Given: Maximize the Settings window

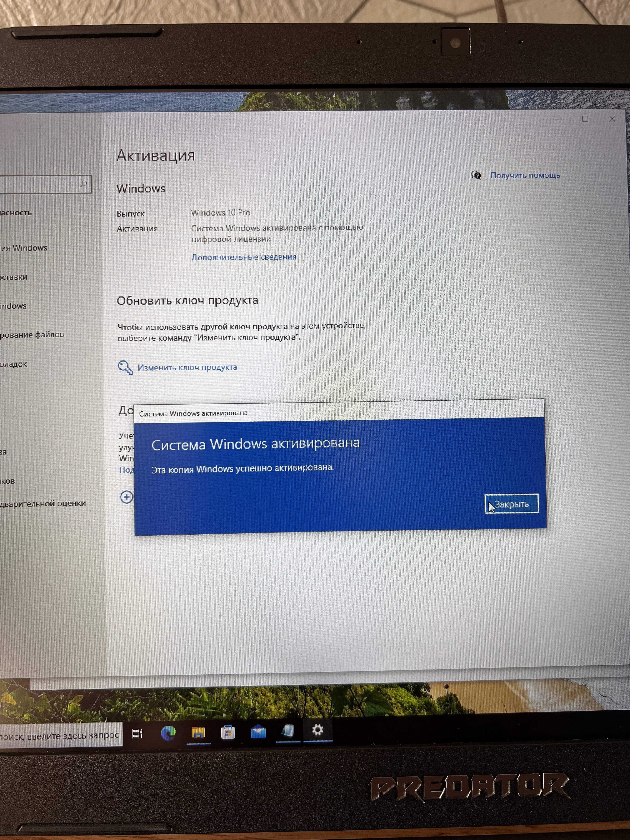Looking at the screenshot, I should [585, 119].
